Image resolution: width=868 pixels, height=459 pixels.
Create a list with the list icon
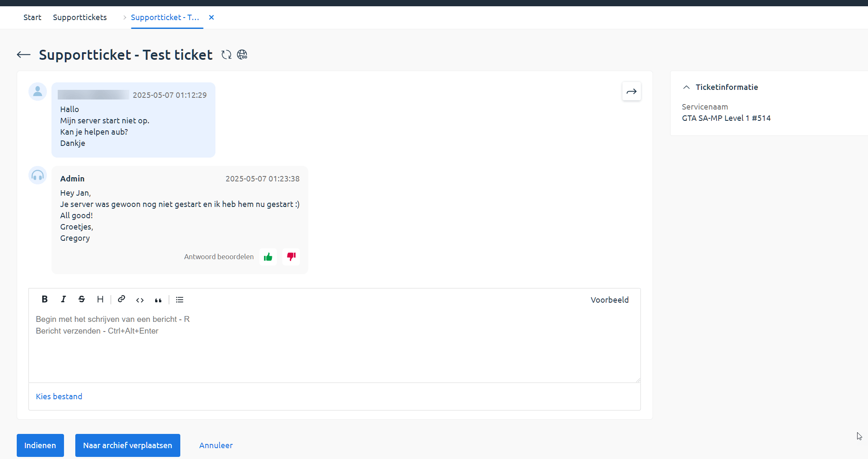tap(179, 300)
